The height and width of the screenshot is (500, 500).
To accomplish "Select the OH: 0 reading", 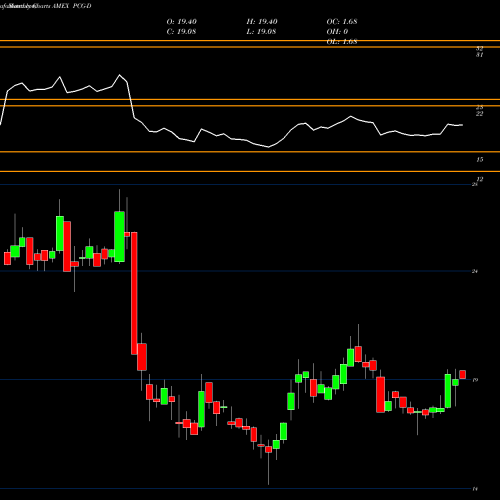I will pyautogui.click(x=337, y=32).
